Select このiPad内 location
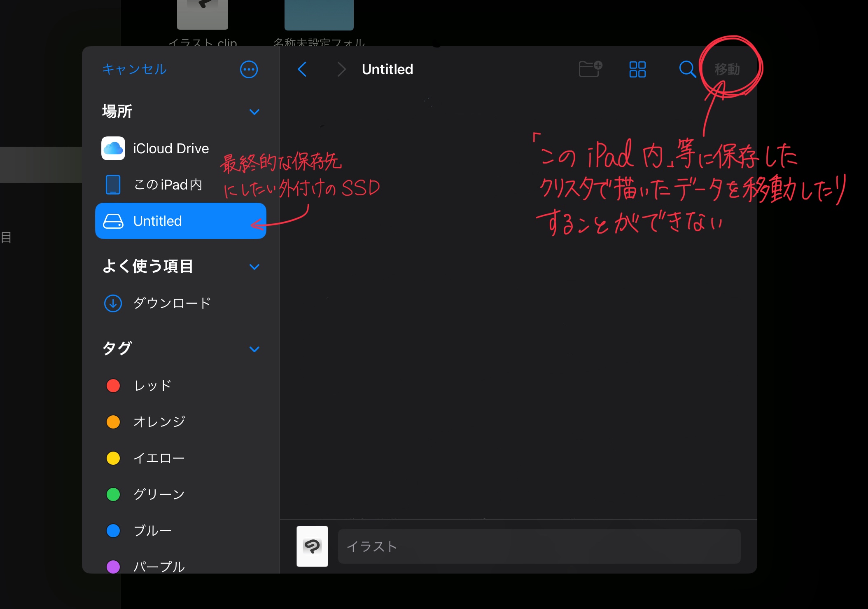This screenshot has height=609, width=868. (168, 185)
